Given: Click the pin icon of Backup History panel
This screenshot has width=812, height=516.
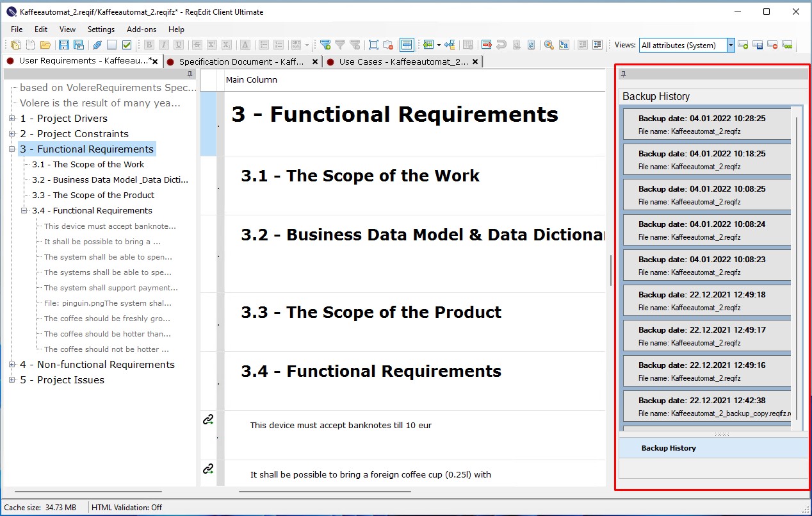Looking at the screenshot, I should tap(624, 74).
